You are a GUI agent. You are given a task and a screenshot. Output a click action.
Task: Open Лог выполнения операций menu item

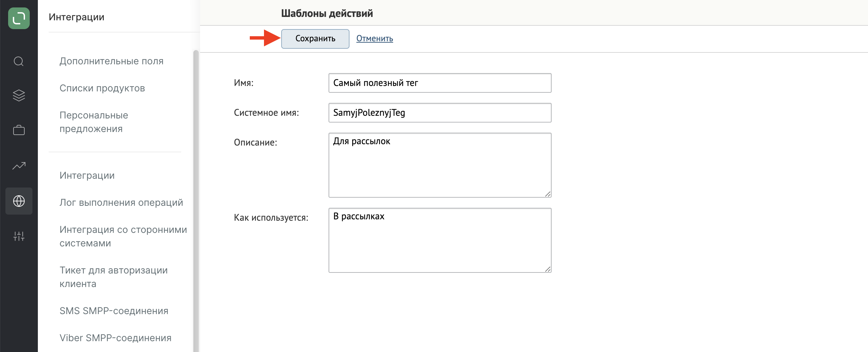[121, 202]
